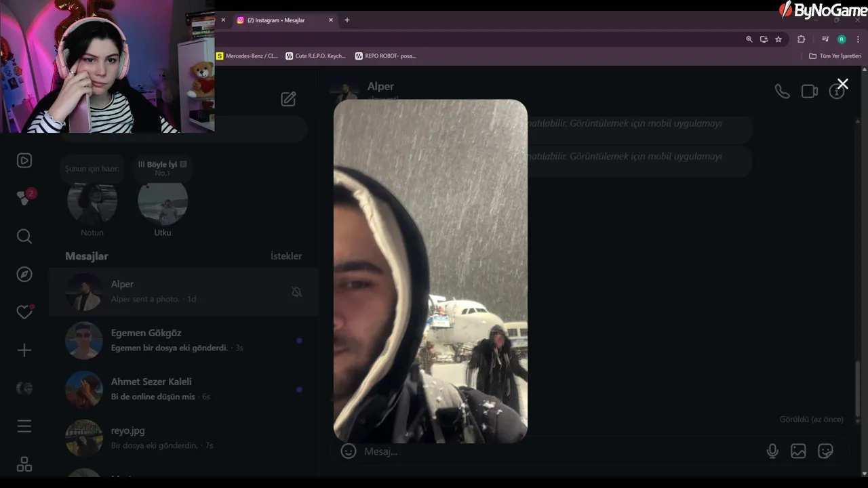This screenshot has width=868, height=488.
Task: Open the REPO ROBOT- posa... bookmark
Action: pos(386,56)
